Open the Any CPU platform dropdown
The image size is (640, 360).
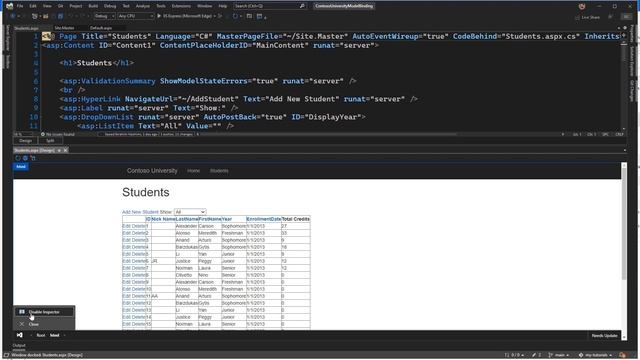[x=136, y=16]
